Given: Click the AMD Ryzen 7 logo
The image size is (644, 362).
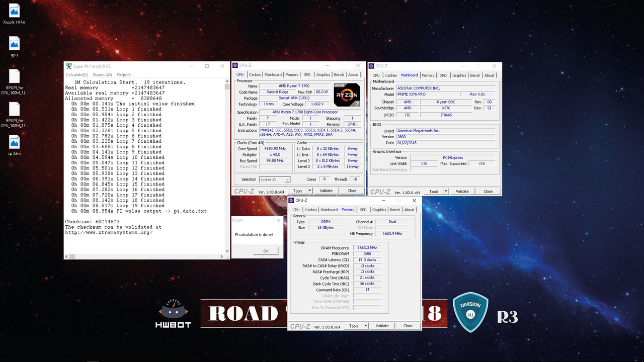Looking at the screenshot, I should click(347, 95).
